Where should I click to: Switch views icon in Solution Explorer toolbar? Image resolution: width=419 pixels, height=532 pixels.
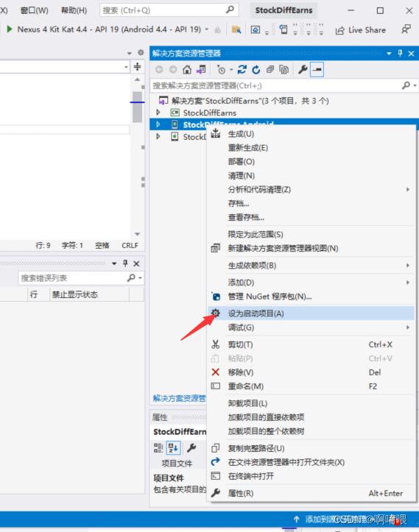tap(201, 70)
